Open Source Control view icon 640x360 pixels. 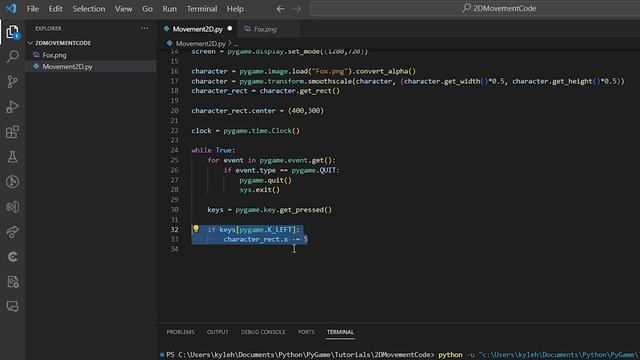click(13, 82)
